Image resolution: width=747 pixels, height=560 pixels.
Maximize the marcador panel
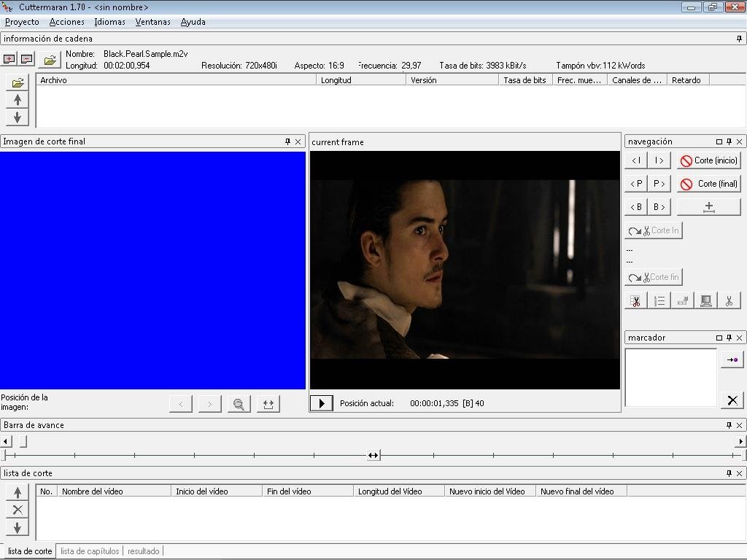719,338
